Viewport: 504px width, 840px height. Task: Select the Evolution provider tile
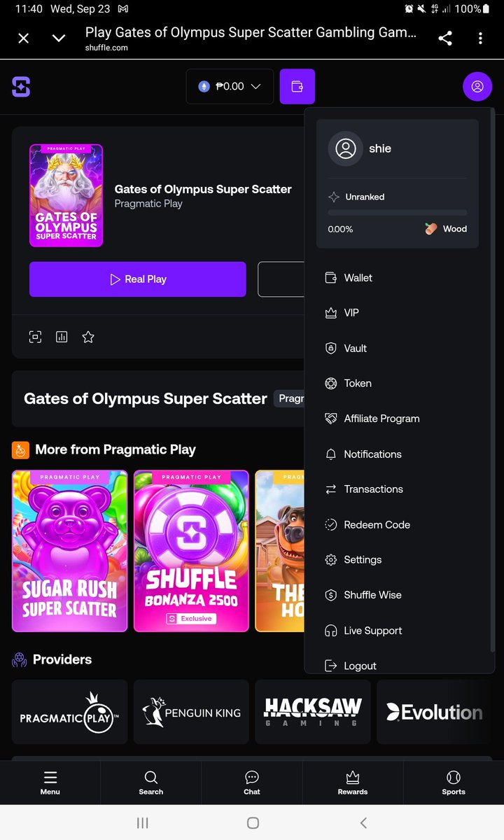pos(434,712)
